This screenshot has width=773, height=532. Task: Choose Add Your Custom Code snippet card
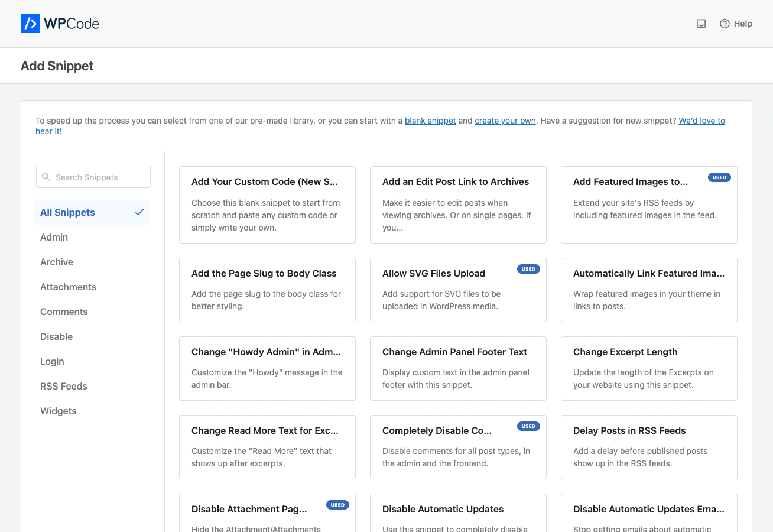267,205
